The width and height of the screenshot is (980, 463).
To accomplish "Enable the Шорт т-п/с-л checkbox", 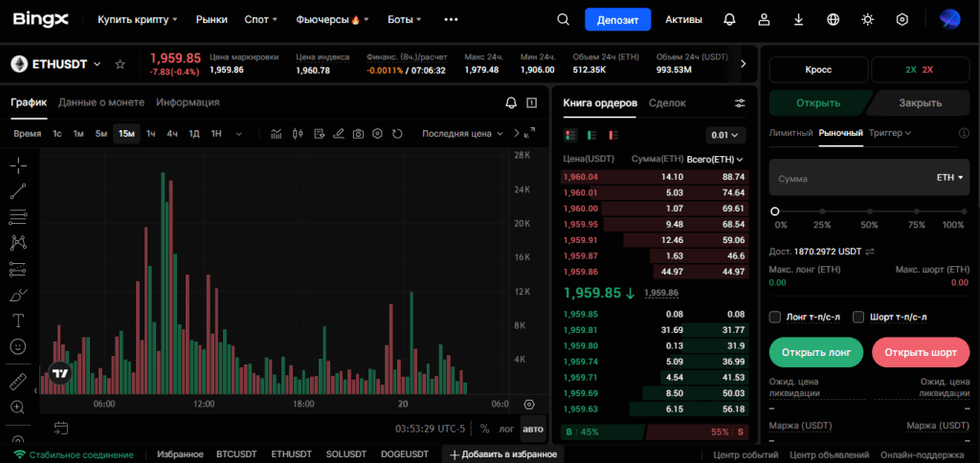I will 858,317.
